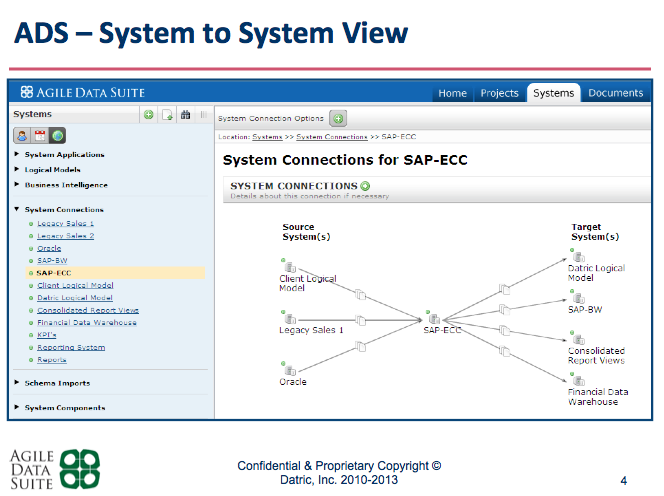Click the green add icon in Systems panel header

pos(149,114)
